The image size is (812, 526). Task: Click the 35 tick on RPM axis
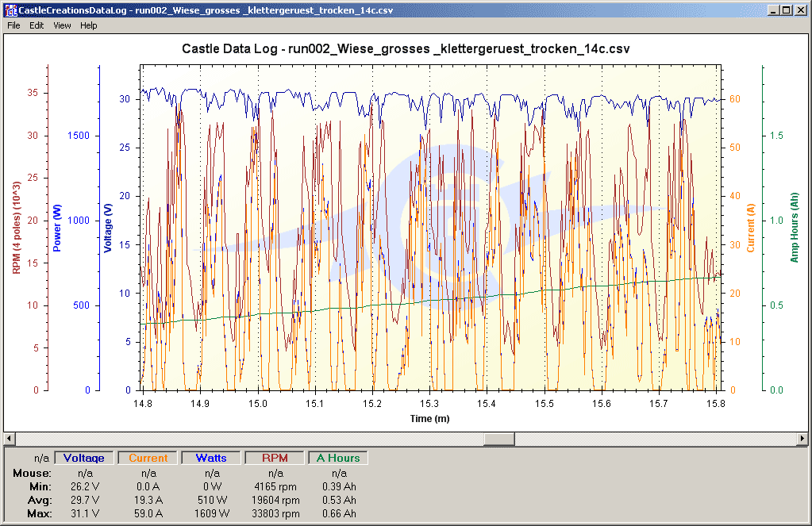[x=33, y=93]
